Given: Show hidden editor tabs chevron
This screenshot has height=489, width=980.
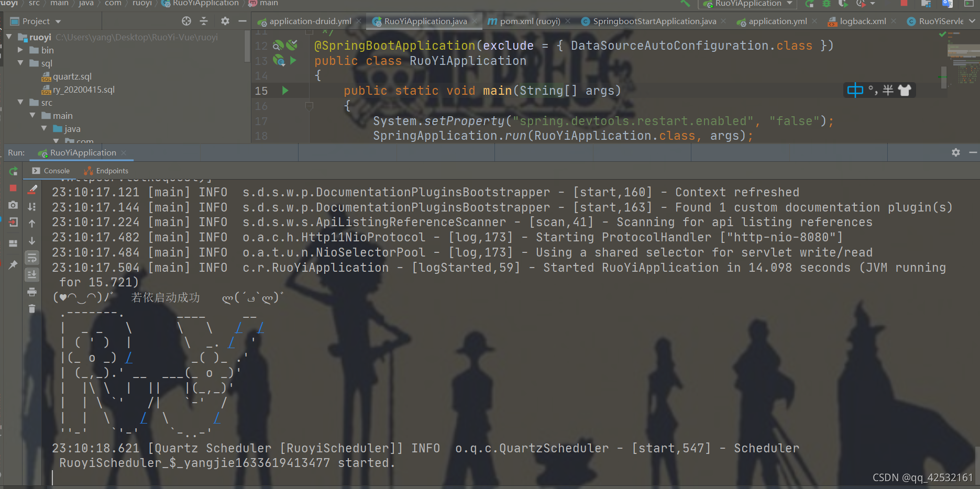Looking at the screenshot, I should click(972, 21).
